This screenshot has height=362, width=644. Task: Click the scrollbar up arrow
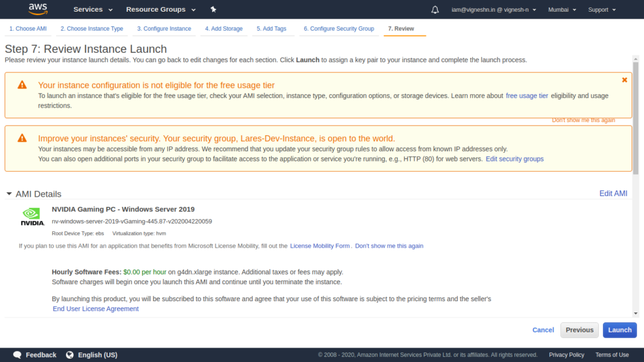tap(636, 59)
